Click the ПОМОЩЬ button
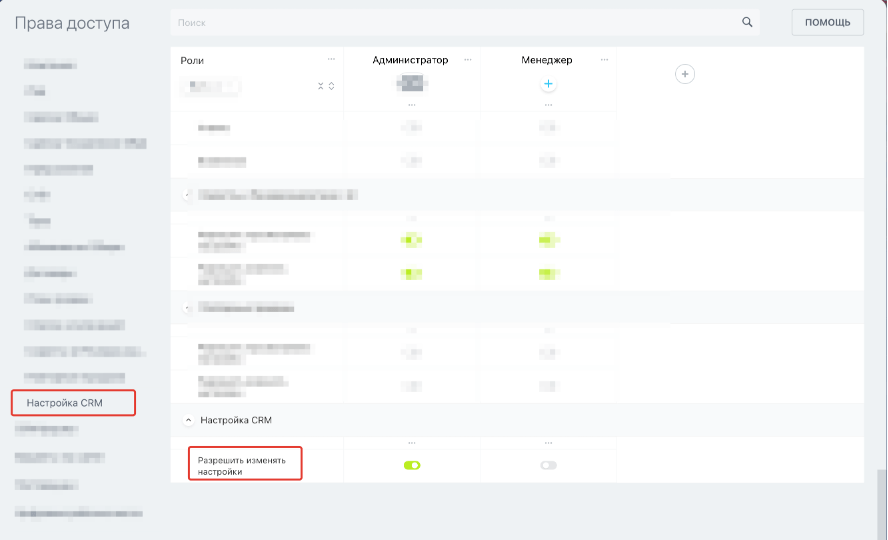 coord(827,22)
